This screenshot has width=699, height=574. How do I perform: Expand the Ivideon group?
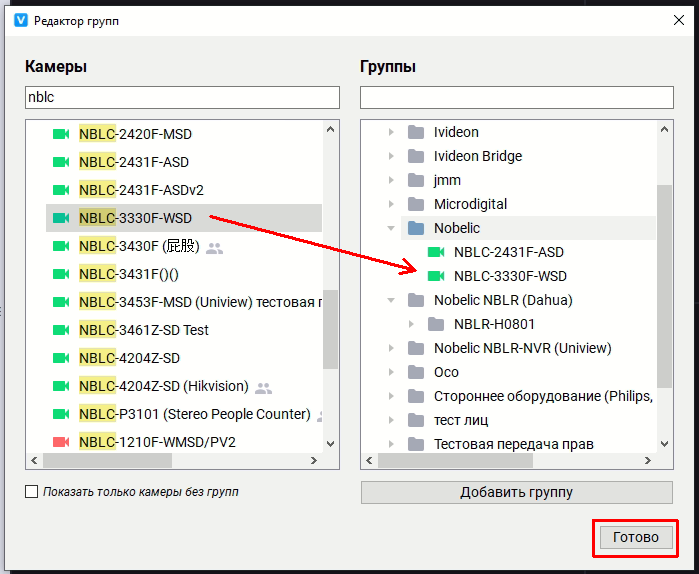(391, 132)
